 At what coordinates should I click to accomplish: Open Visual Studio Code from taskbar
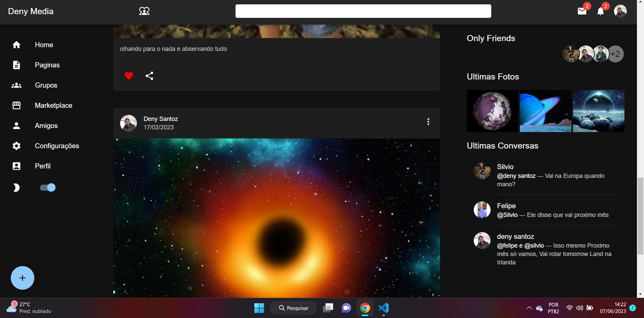tap(384, 308)
